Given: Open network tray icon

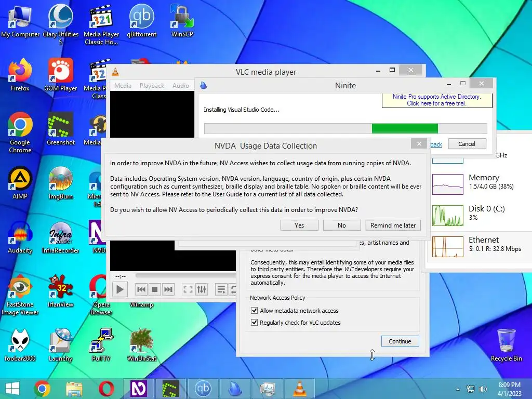Looking at the screenshot, I should point(471,389).
